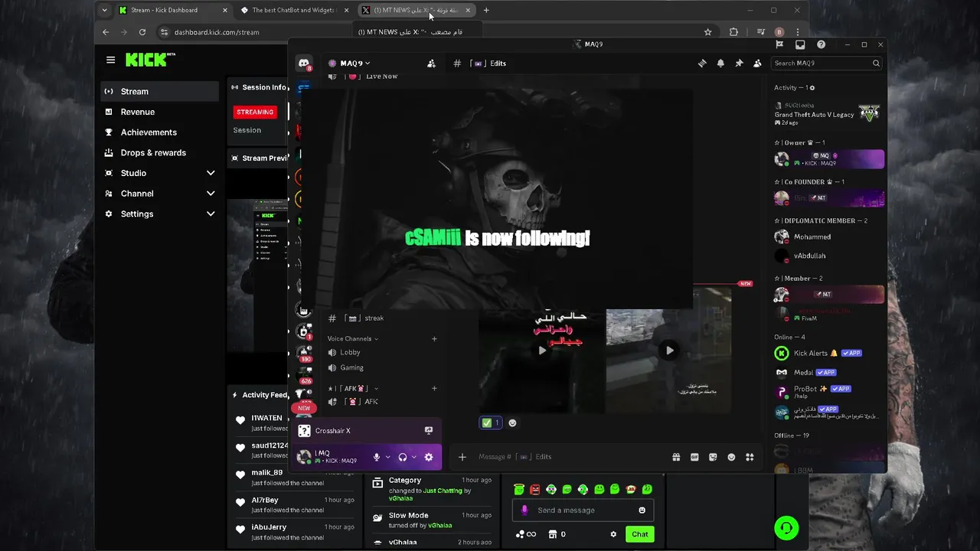This screenshot has width=980, height=551.
Task: Collapse the Voice Channels category
Action: pyautogui.click(x=352, y=339)
